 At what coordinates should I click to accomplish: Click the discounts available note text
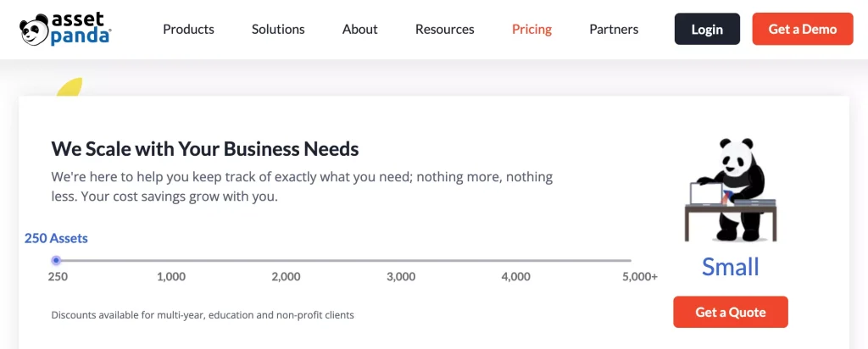(x=203, y=315)
